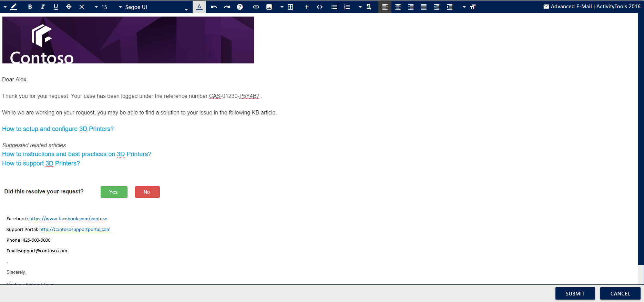Redo the last edit

pyautogui.click(x=227, y=7)
